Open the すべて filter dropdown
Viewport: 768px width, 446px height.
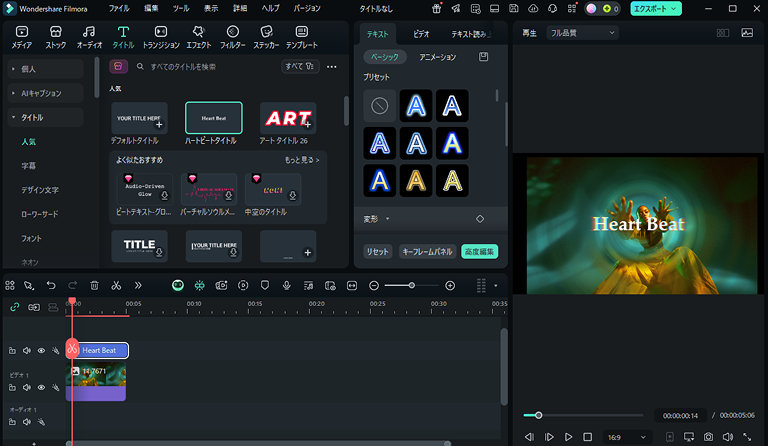pyautogui.click(x=300, y=67)
